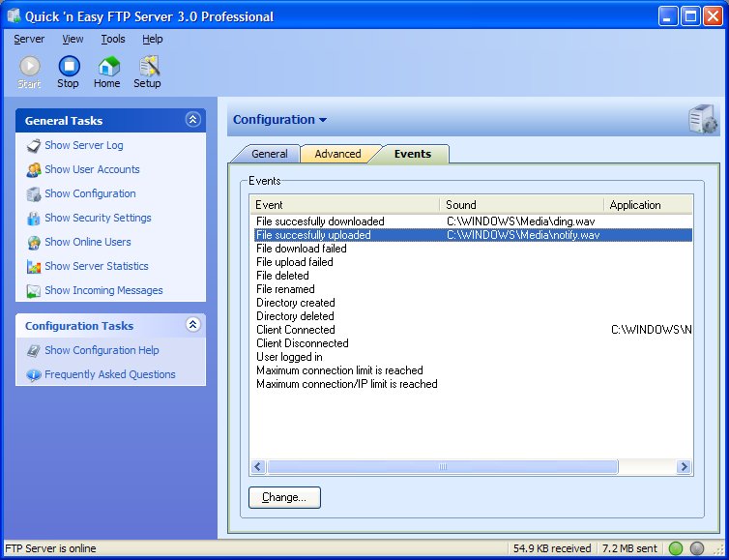Open the Tools menu
Viewport: 729px width, 560px height.
coord(113,39)
